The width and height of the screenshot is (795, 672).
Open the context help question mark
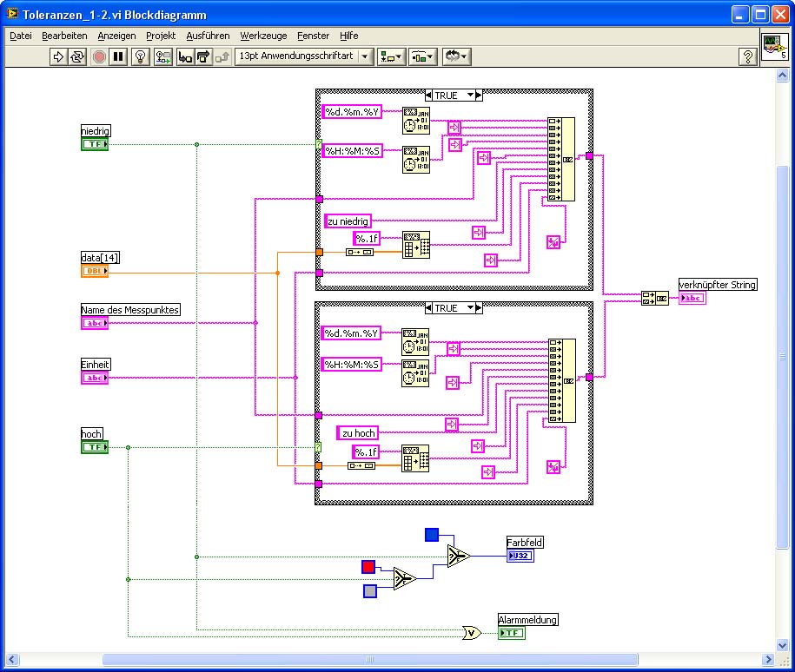[746, 56]
